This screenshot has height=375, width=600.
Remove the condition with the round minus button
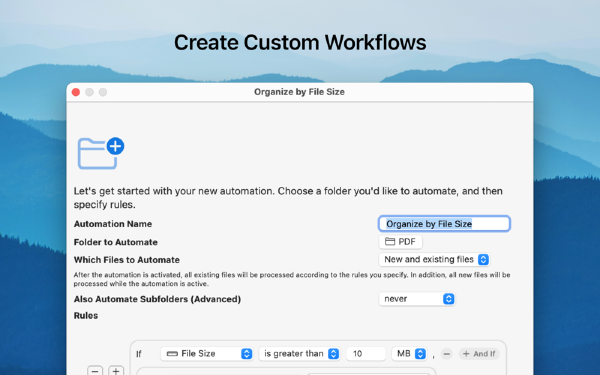point(446,354)
